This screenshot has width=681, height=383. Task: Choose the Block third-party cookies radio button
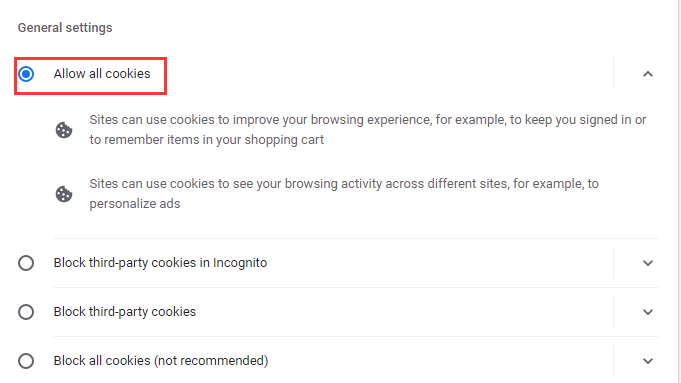26,312
